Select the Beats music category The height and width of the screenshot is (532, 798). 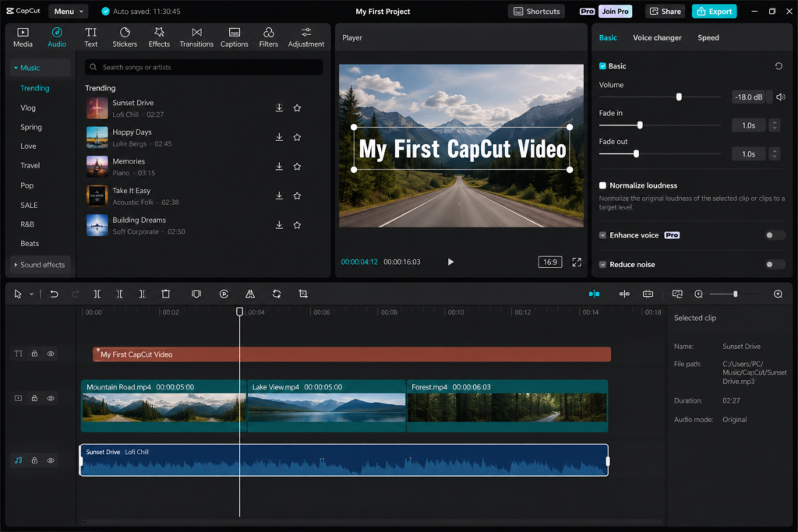point(30,244)
